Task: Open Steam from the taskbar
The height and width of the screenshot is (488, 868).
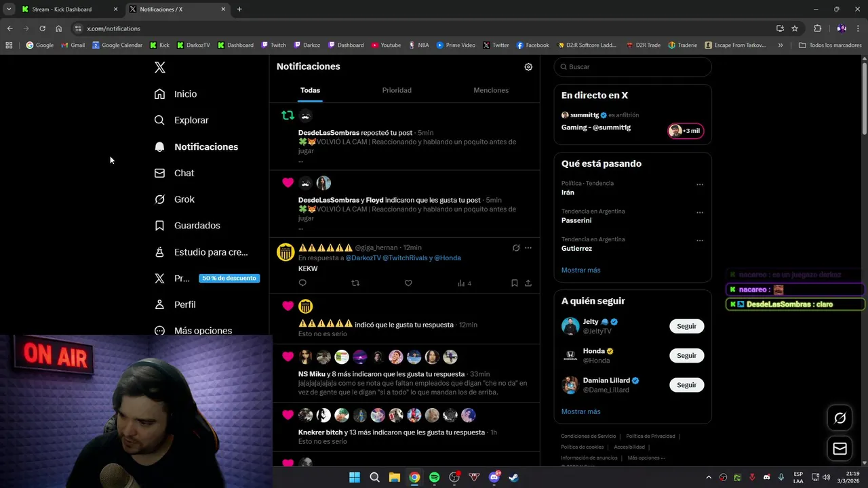Action: (x=514, y=477)
